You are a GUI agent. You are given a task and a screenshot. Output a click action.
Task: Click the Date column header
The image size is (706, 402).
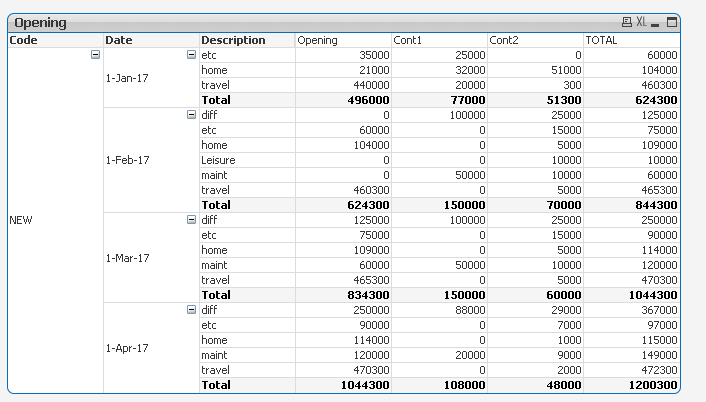pyautogui.click(x=151, y=40)
